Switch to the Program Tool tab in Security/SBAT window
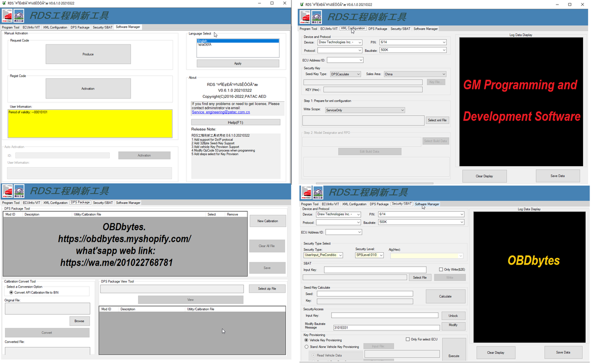The height and width of the screenshot is (364, 600). coord(311,204)
